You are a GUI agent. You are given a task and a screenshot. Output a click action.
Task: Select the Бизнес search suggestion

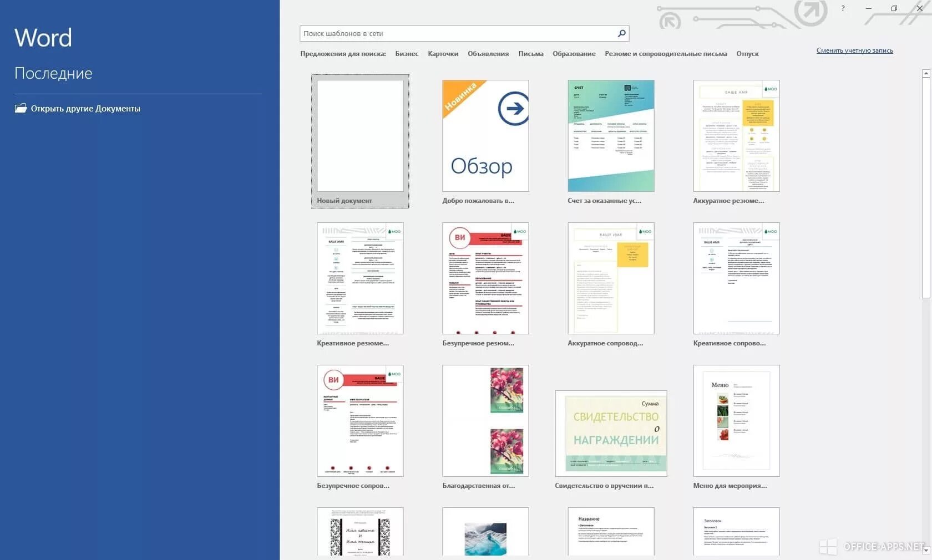(x=407, y=54)
